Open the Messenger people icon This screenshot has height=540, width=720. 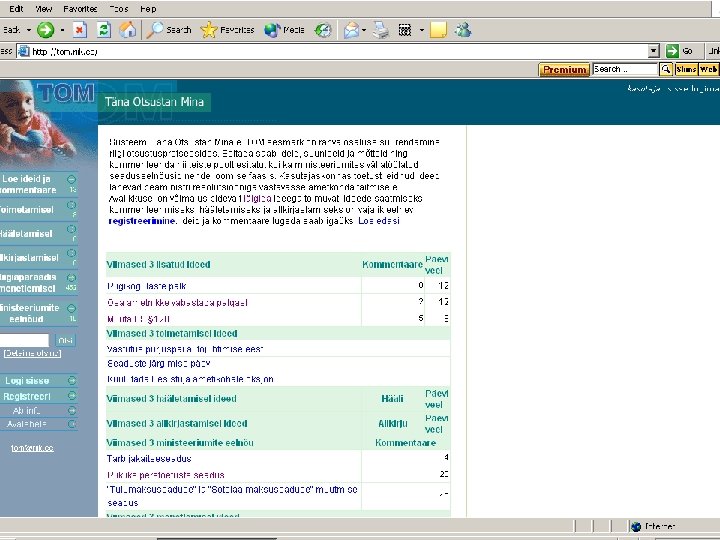coord(463,30)
